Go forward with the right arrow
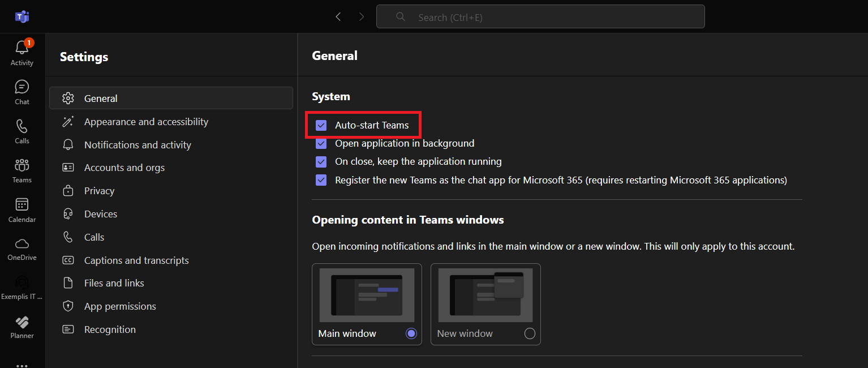Screen dimensions: 868x368 tap(362, 17)
